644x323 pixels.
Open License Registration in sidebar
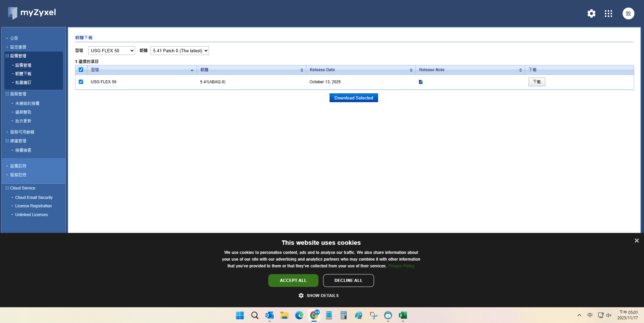(33, 206)
